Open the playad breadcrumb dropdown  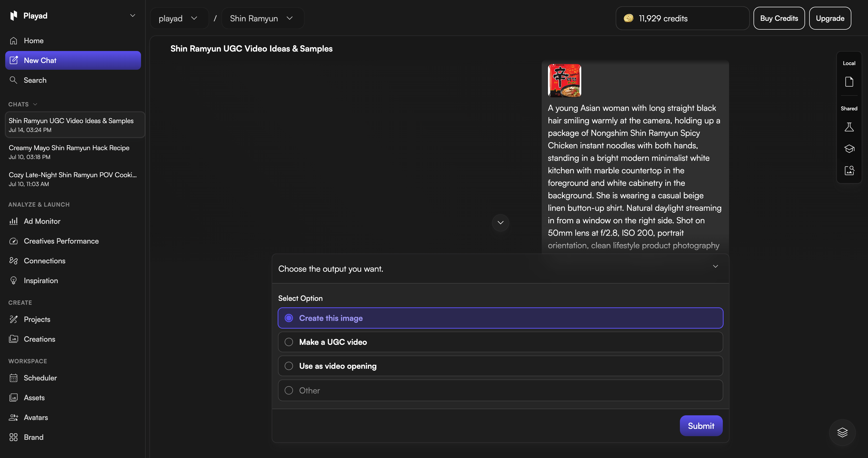click(x=179, y=18)
